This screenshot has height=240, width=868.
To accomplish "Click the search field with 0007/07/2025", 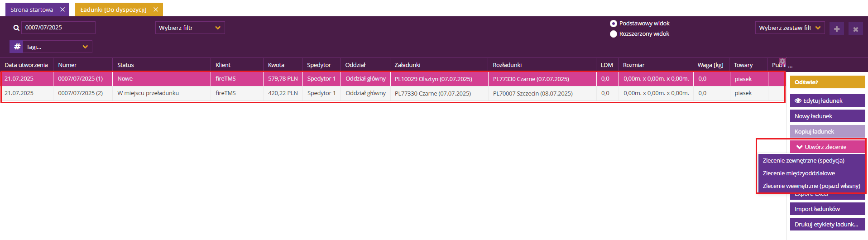I will (58, 28).
